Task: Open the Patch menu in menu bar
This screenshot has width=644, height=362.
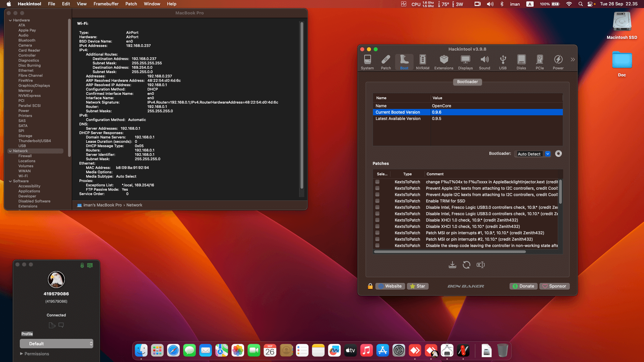Action: [x=131, y=4]
